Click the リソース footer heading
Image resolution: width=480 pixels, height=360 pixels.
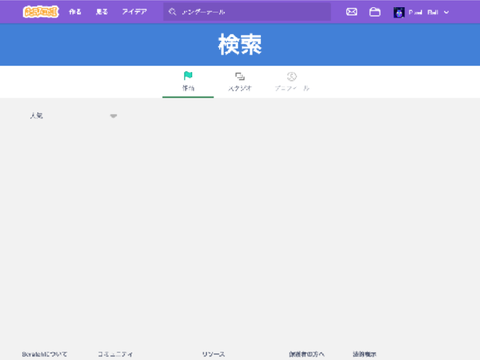213,354
